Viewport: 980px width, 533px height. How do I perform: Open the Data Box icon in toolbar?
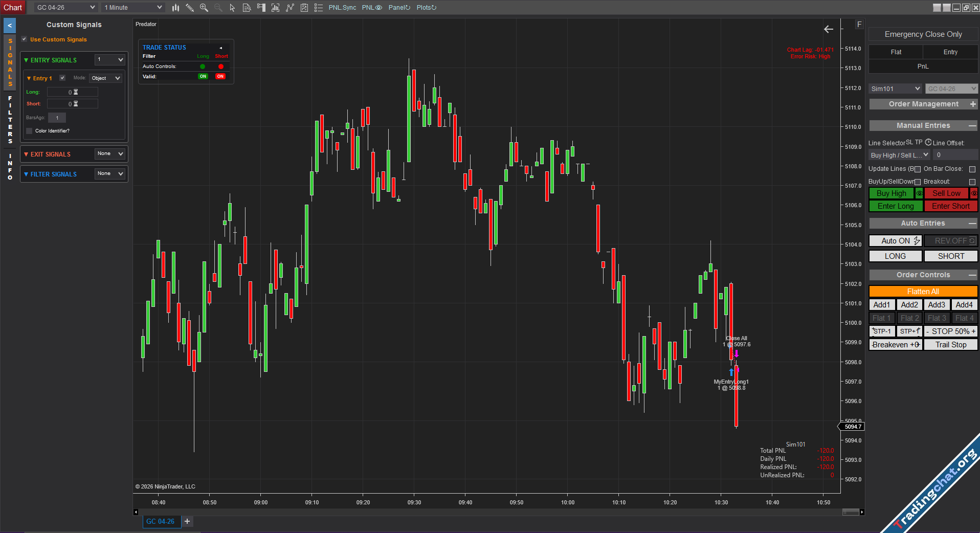tap(247, 8)
